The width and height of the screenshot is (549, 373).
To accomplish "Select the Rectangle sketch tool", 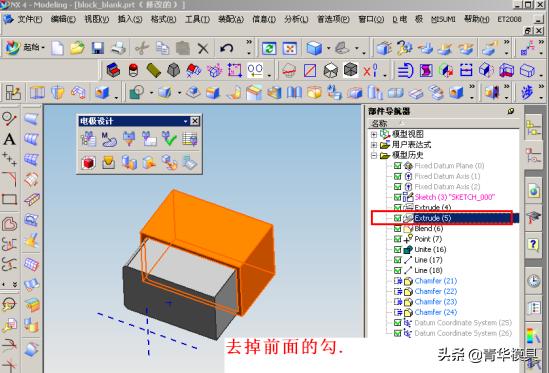I will click(9, 200).
